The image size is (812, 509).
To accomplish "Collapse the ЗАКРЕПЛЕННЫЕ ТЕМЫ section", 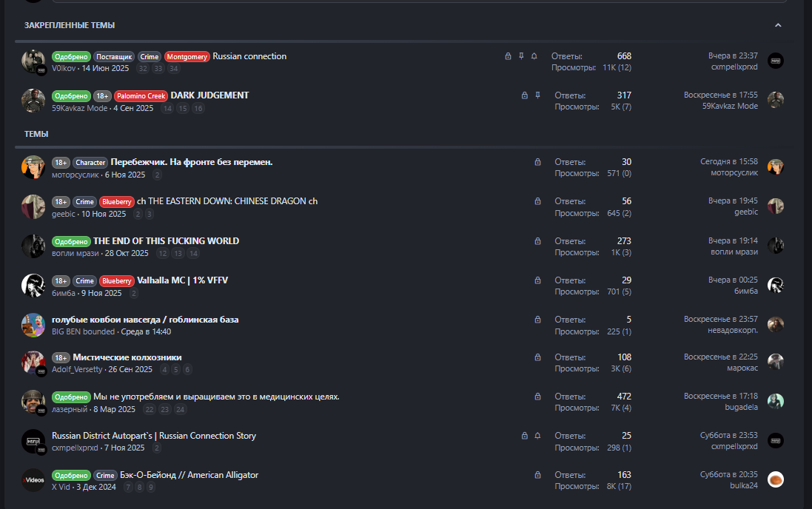I will (x=778, y=25).
